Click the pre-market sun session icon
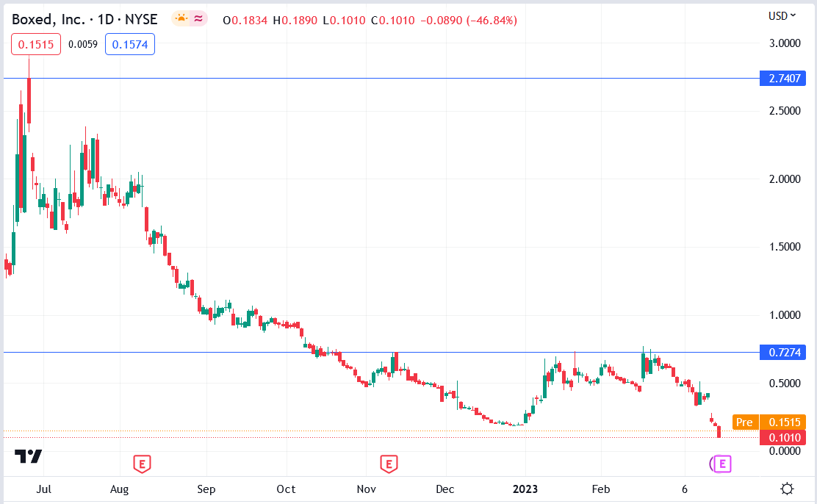The height and width of the screenshot is (504, 817). point(181,19)
